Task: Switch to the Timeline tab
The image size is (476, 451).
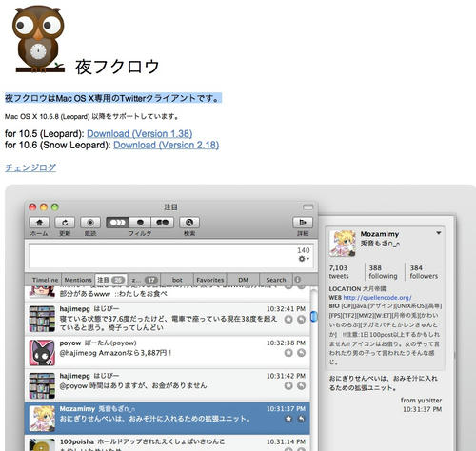Action: point(45,280)
